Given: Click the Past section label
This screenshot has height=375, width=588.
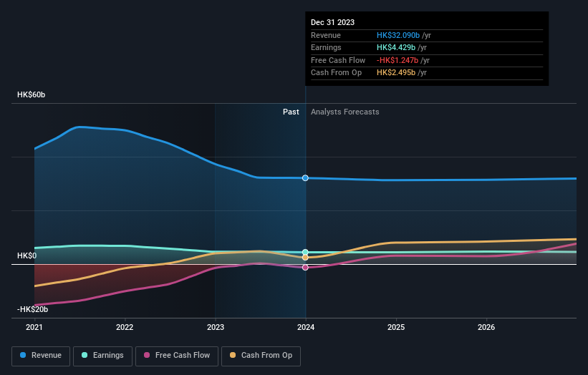Looking at the screenshot, I should [291, 112].
